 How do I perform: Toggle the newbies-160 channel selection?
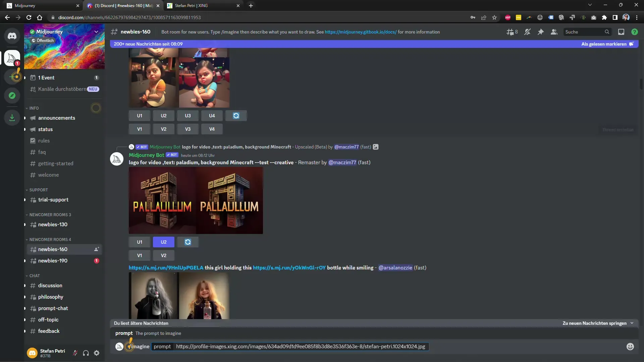pyautogui.click(x=52, y=249)
